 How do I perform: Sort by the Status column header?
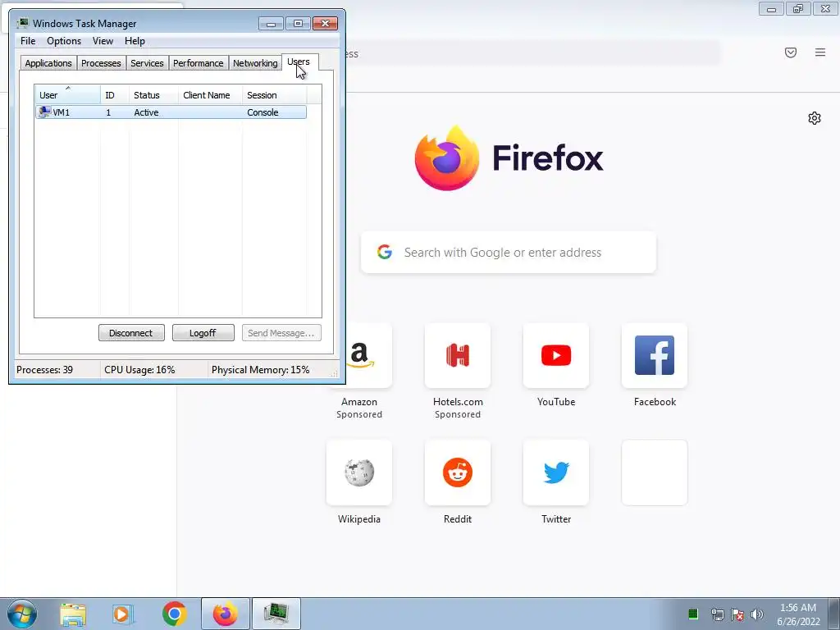tap(153, 95)
